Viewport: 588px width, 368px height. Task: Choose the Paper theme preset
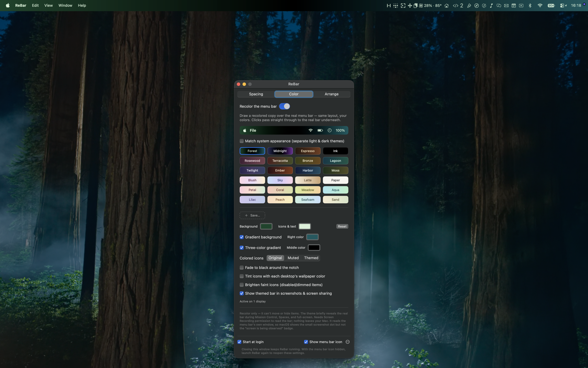pyautogui.click(x=335, y=180)
